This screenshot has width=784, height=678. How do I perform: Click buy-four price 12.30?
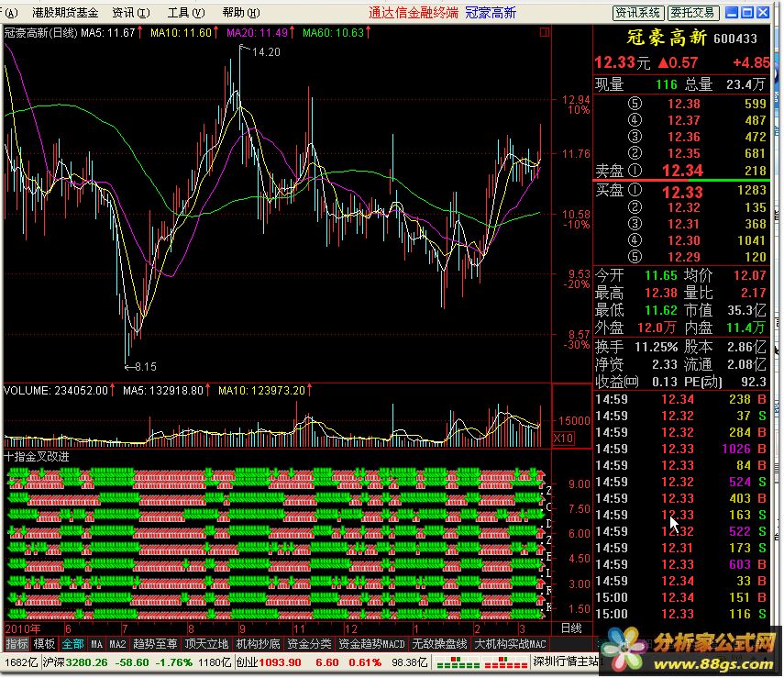[684, 240]
